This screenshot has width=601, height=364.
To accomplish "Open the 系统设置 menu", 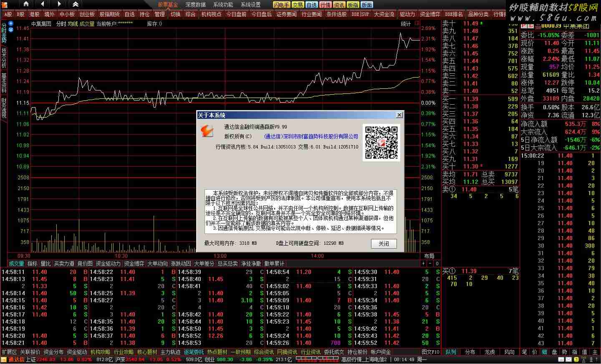I will coord(251,5).
